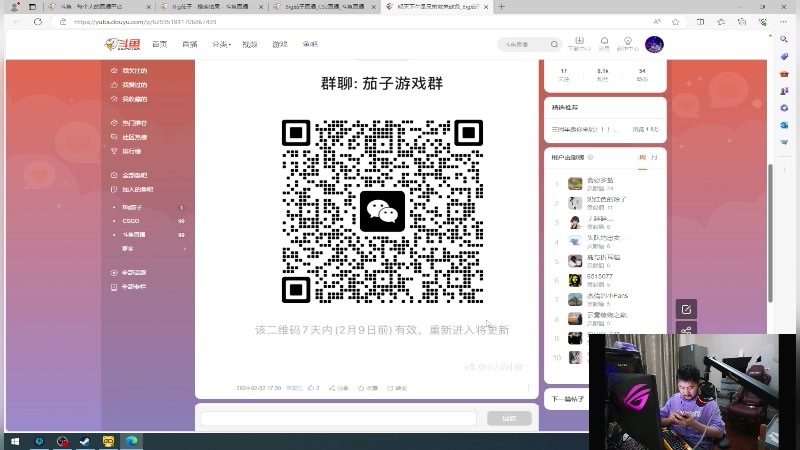The image size is (800, 450).
Task: Click the Douyu header search field
Action: point(524,44)
